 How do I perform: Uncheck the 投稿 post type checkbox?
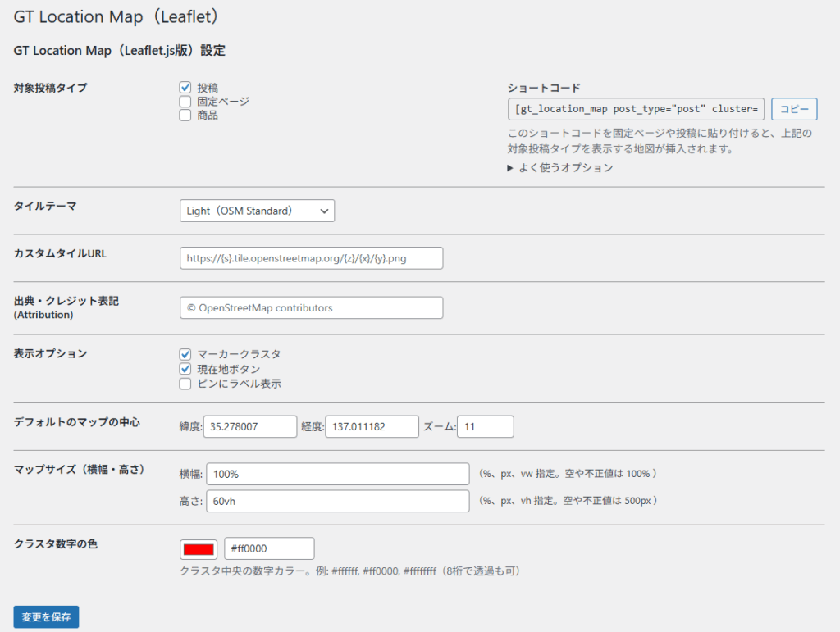tap(185, 88)
